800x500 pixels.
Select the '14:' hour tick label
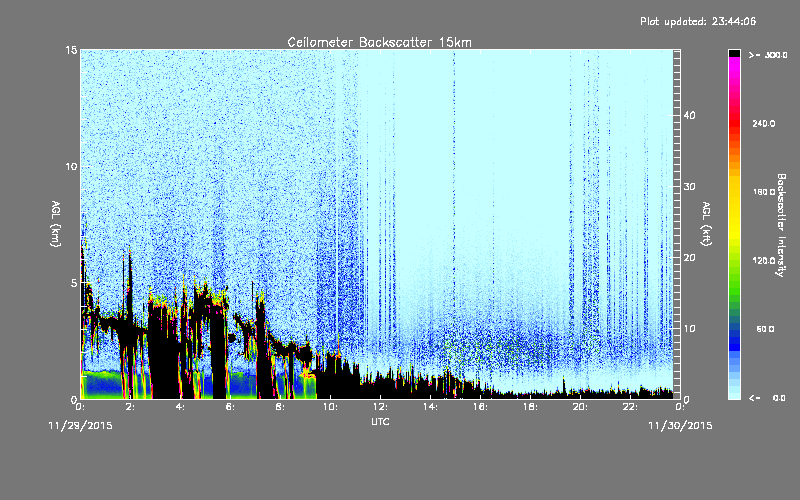pos(430,407)
